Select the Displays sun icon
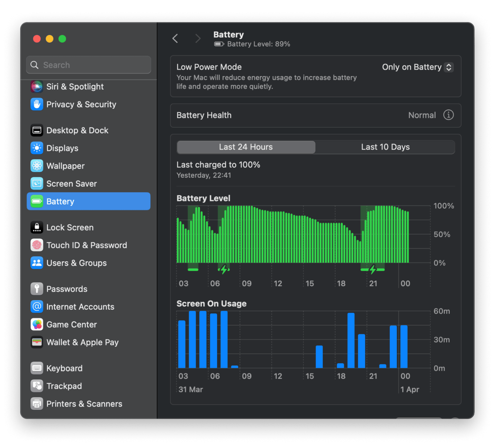Screen dimensions: 493x448 (x=37, y=148)
